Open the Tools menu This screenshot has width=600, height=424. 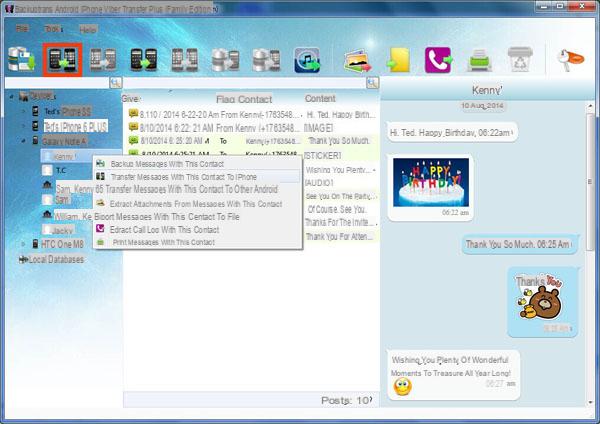coord(54,29)
